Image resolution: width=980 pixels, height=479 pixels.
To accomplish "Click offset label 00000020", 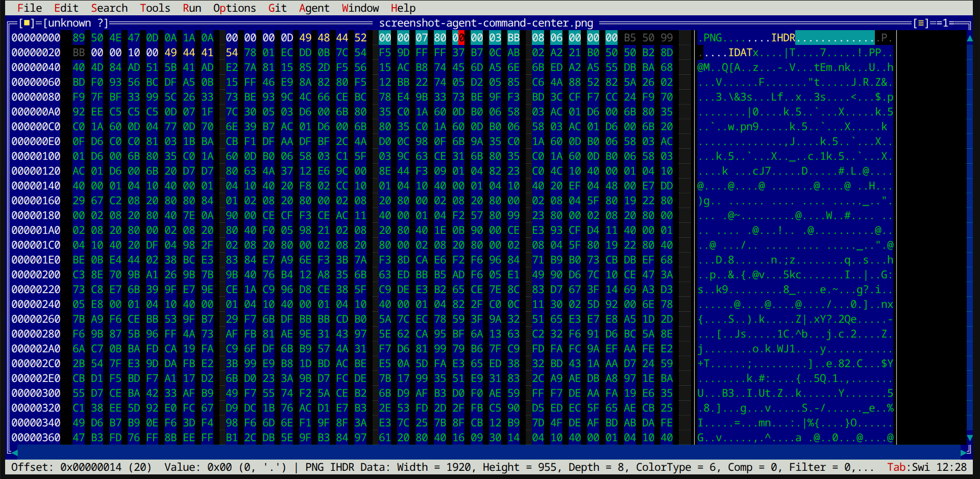I will coord(36,53).
